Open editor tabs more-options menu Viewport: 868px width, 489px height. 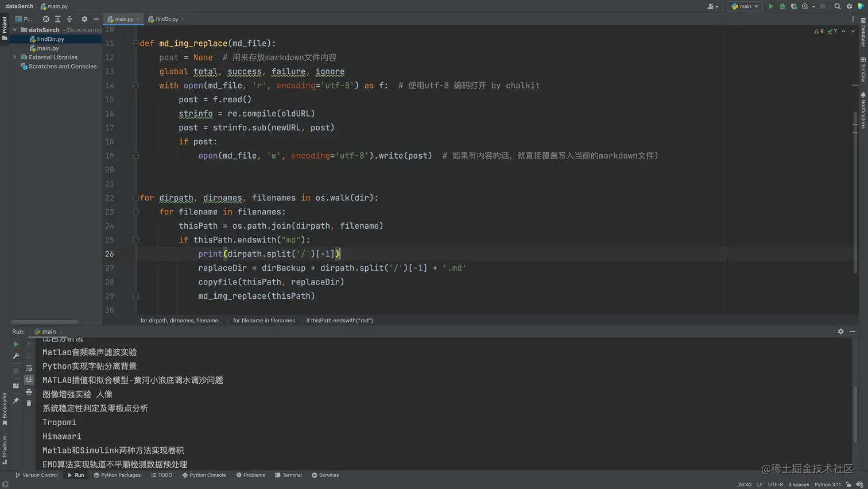coord(853,19)
